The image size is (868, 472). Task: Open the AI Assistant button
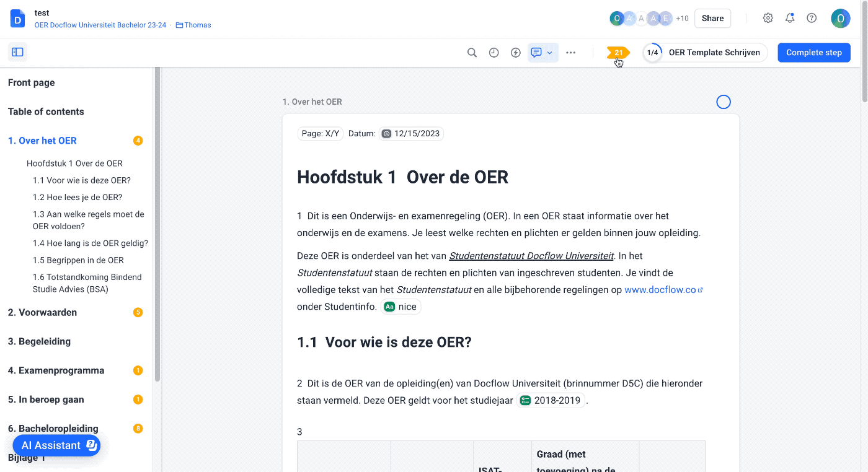(x=56, y=445)
